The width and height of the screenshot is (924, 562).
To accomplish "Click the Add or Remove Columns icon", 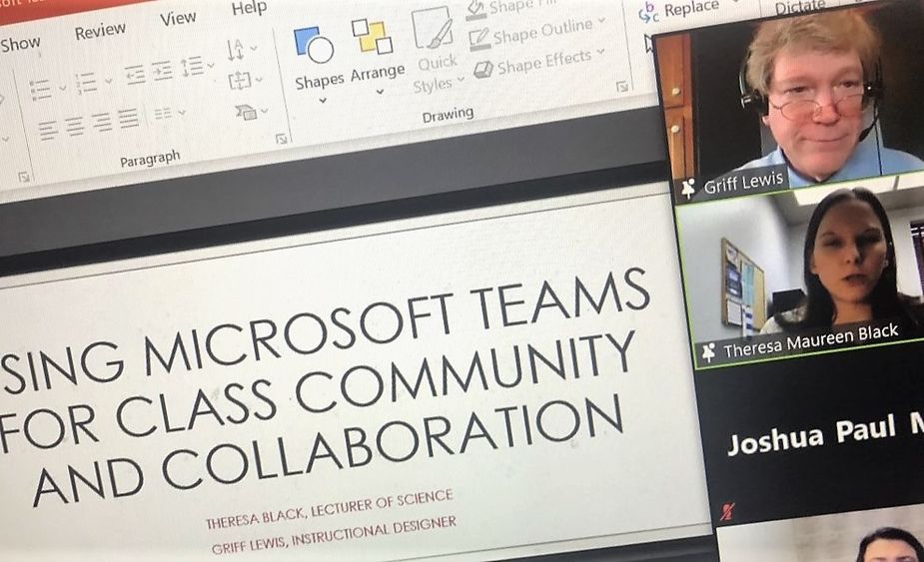I will [x=163, y=114].
